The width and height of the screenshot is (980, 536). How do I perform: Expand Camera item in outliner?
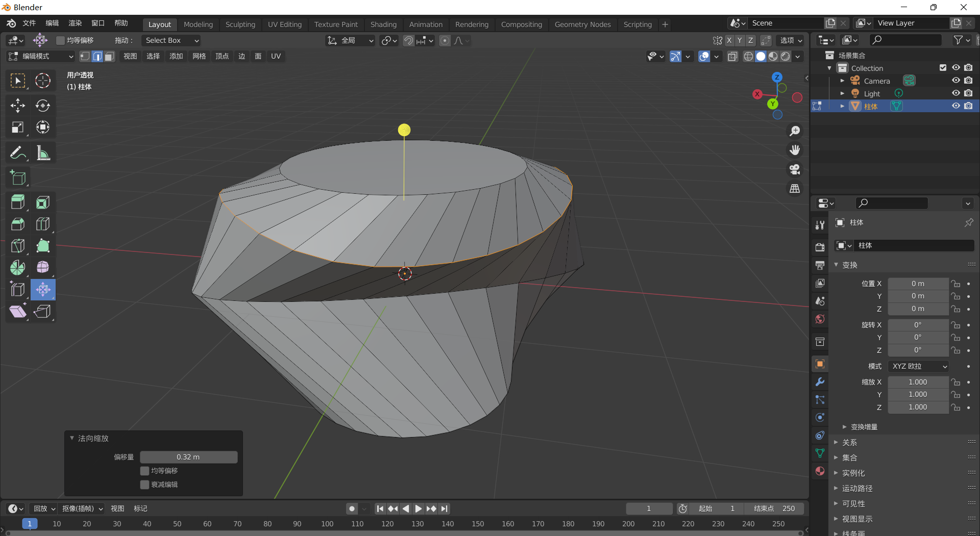click(842, 81)
